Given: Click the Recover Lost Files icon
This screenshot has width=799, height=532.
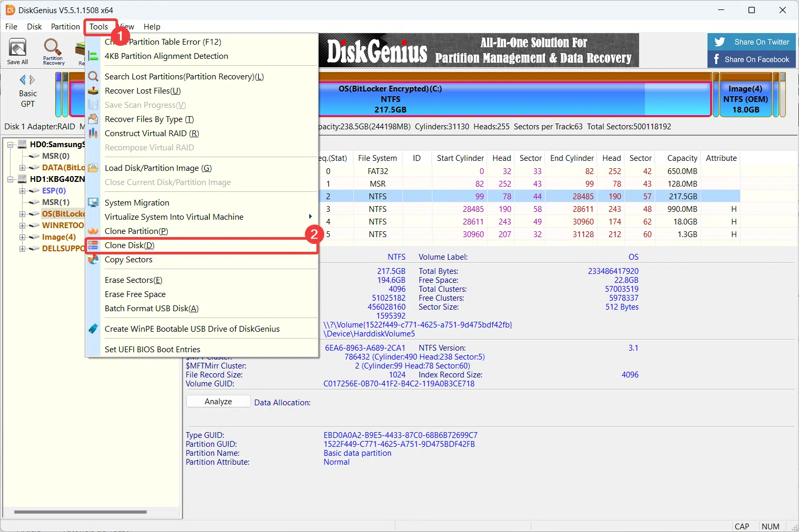Looking at the screenshot, I should pyautogui.click(x=93, y=91).
